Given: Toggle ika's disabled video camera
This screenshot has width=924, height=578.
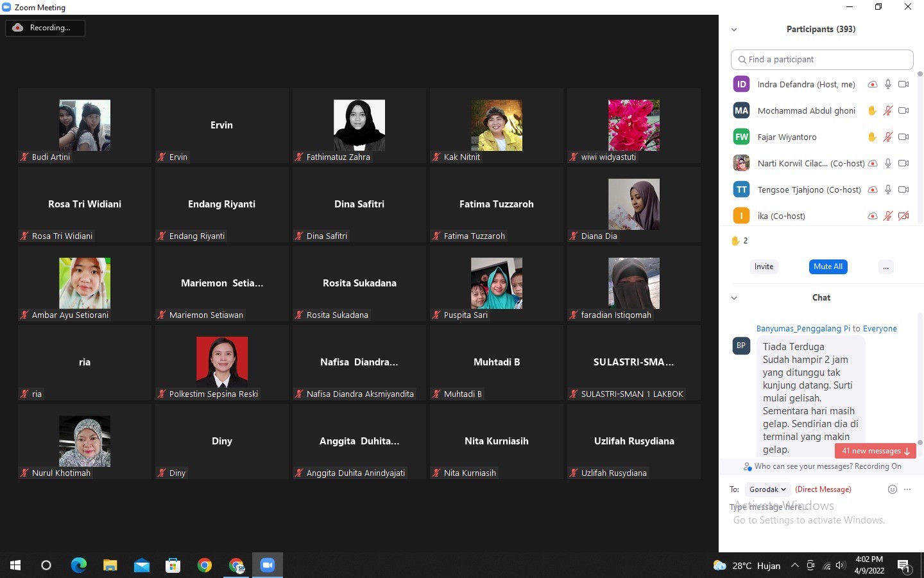Looking at the screenshot, I should point(903,216).
